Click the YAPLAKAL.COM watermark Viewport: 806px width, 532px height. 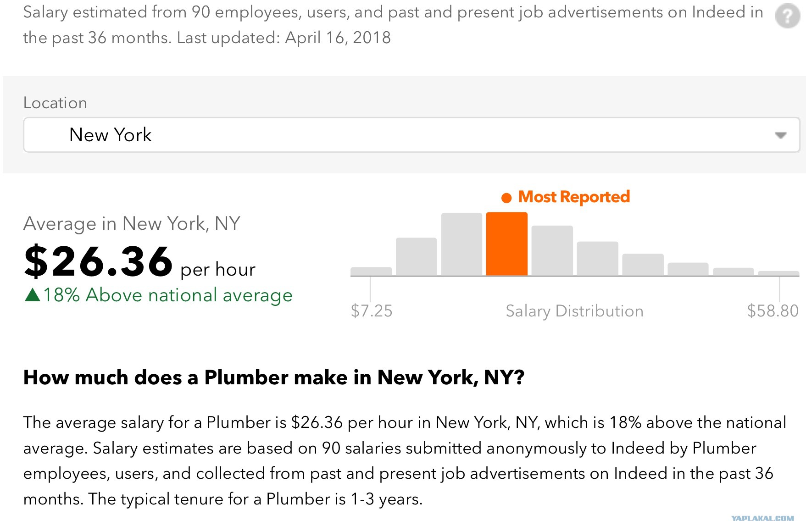pyautogui.click(x=762, y=518)
